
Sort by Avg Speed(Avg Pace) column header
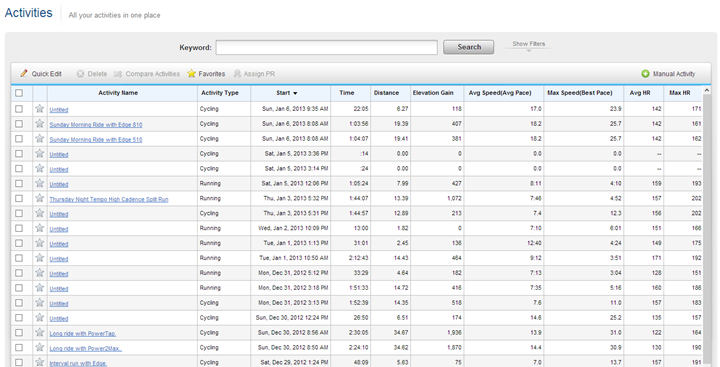click(500, 93)
